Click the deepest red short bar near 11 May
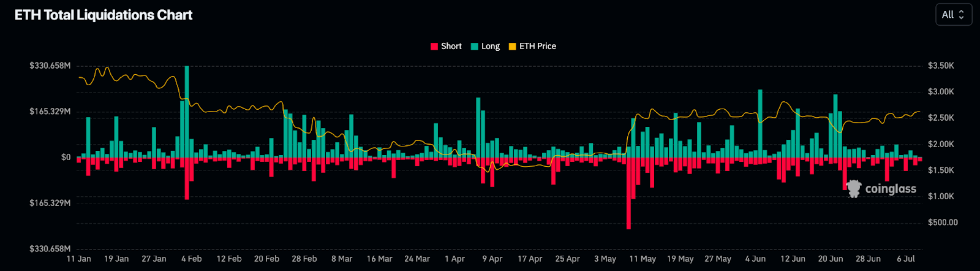Image resolution: width=980 pixels, height=271 pixels. (628, 193)
